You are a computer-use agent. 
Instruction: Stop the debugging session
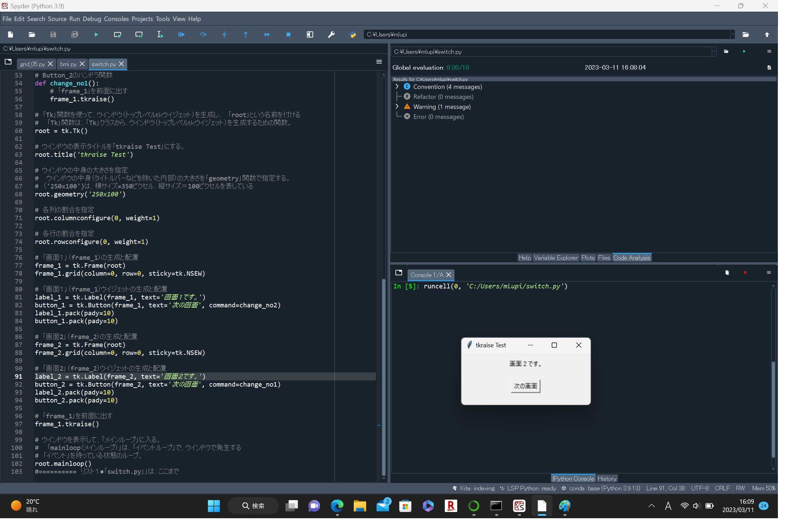click(x=288, y=34)
